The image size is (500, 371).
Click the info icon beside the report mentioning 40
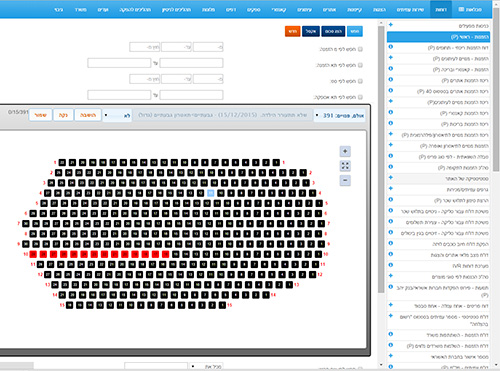click(391, 90)
